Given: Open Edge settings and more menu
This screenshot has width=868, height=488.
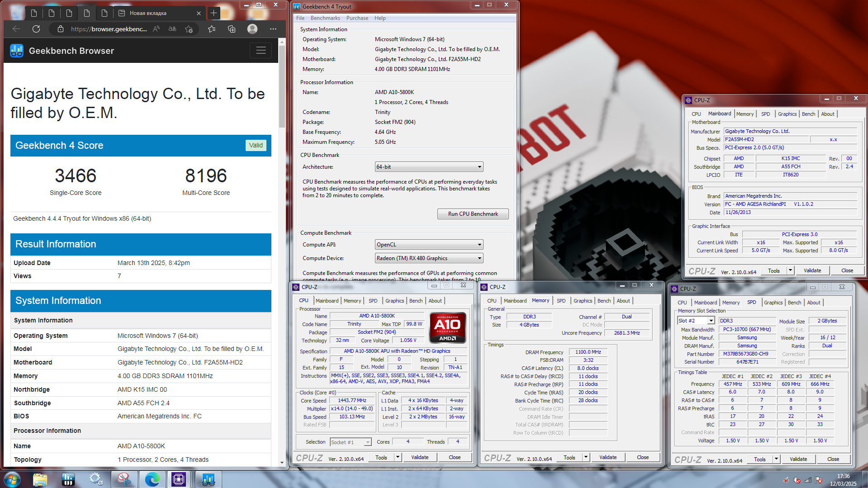Looking at the screenshot, I should pyautogui.click(x=273, y=29).
